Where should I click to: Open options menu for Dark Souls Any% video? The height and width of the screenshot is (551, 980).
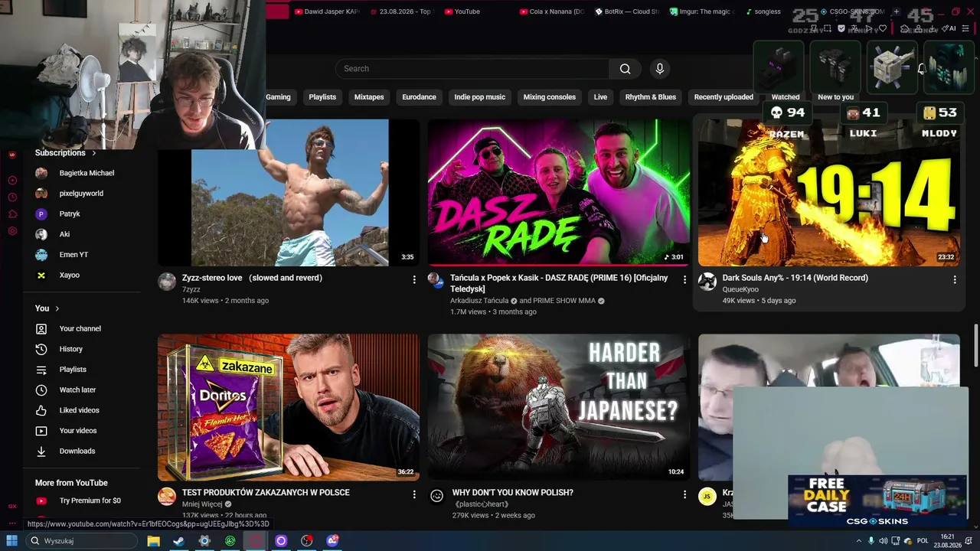(955, 280)
